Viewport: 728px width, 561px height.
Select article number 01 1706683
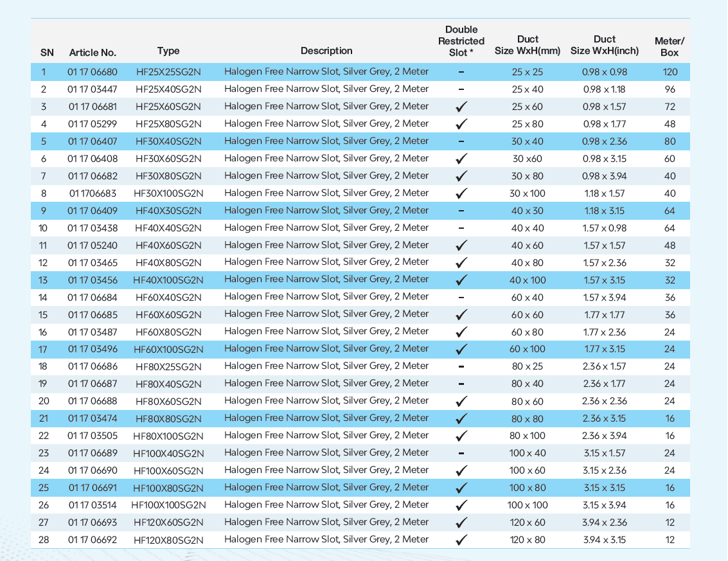point(93,193)
